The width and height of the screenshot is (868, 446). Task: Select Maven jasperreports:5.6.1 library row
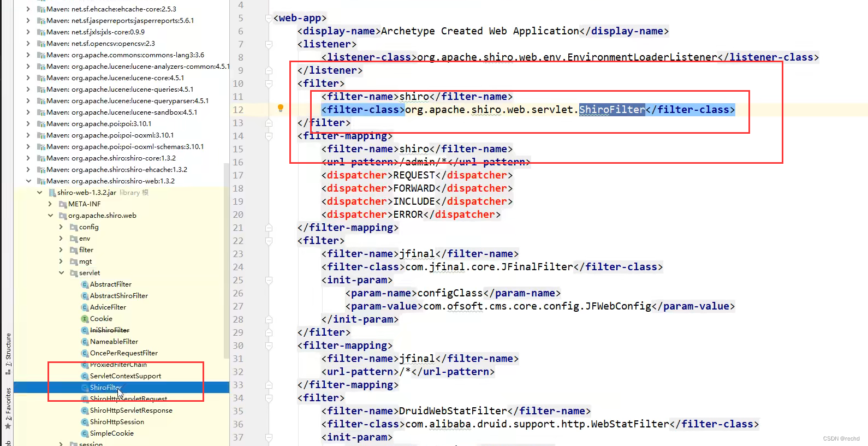click(121, 21)
